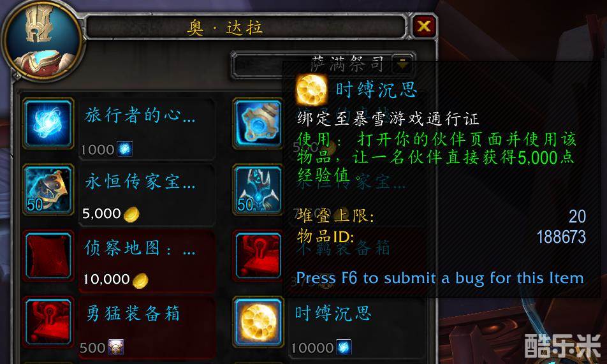Select the 勇猛装备箱 item name

click(x=133, y=314)
